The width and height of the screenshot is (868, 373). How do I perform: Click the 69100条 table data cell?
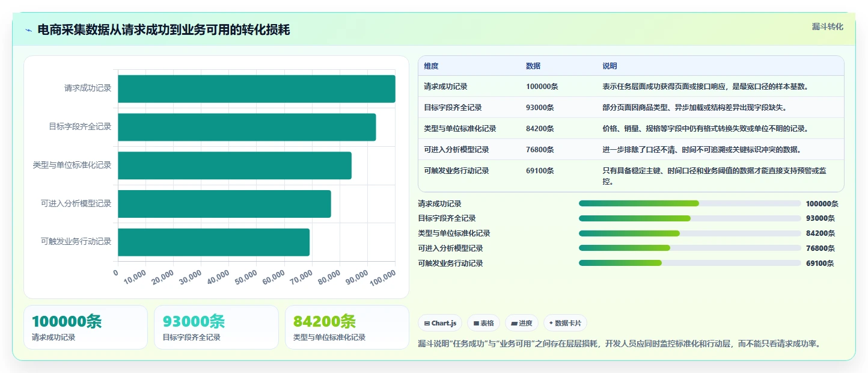[540, 171]
